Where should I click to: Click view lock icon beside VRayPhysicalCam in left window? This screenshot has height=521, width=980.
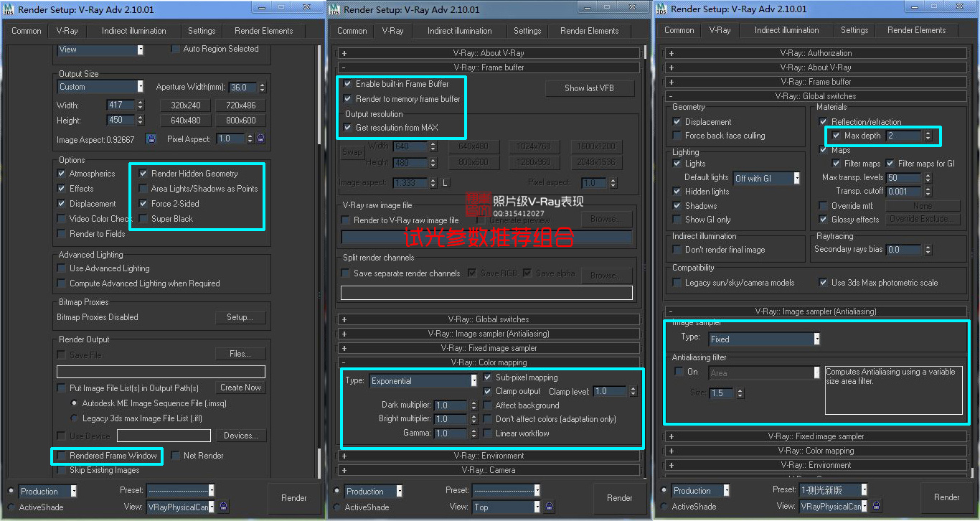point(224,507)
